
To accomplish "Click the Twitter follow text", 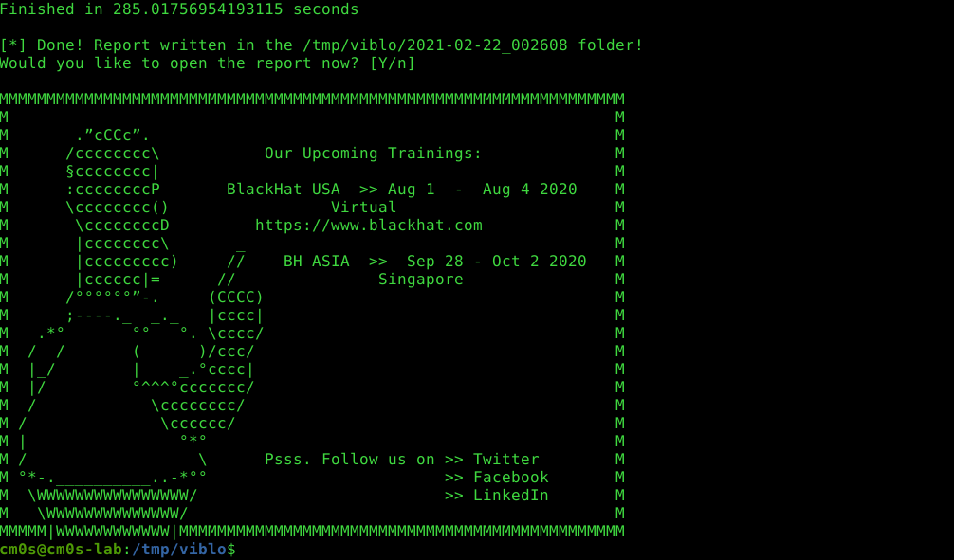I will tap(506, 459).
